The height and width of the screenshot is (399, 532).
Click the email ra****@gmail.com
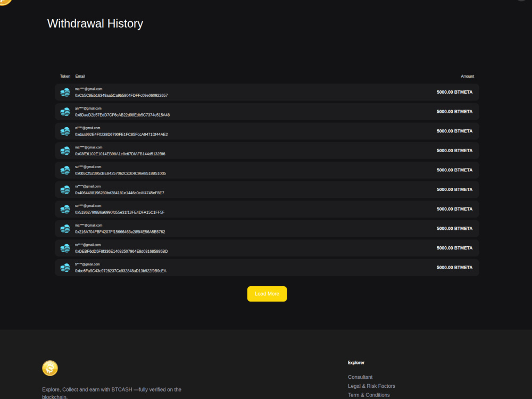[88, 187]
